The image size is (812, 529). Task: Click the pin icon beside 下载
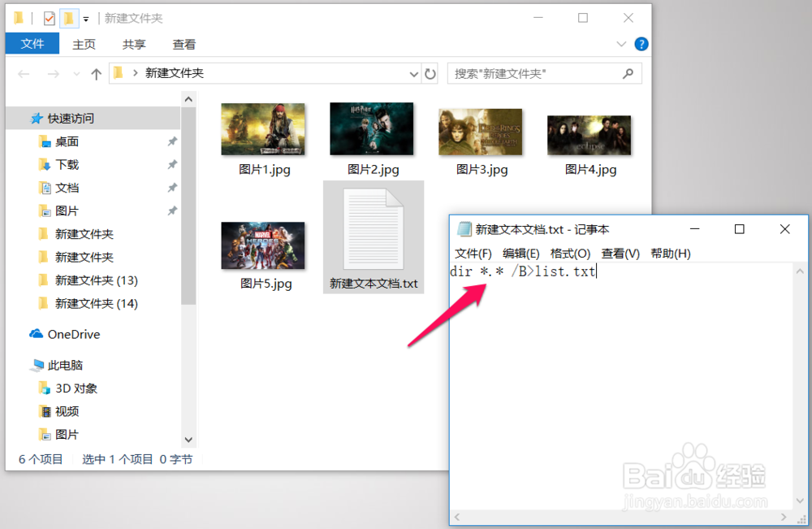pos(172,165)
